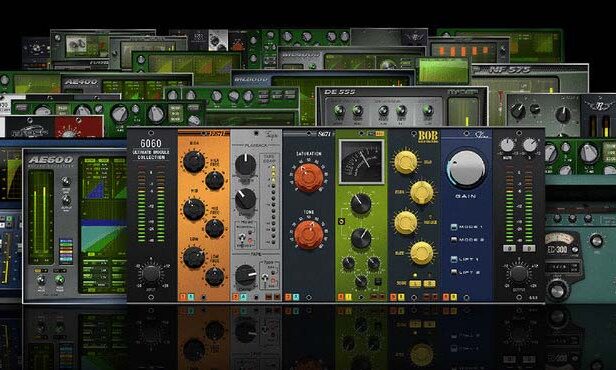This screenshot has height=370, width=616.
Task: Flip the metal switch in the tape playback section
Action: pyautogui.click(x=242, y=238)
